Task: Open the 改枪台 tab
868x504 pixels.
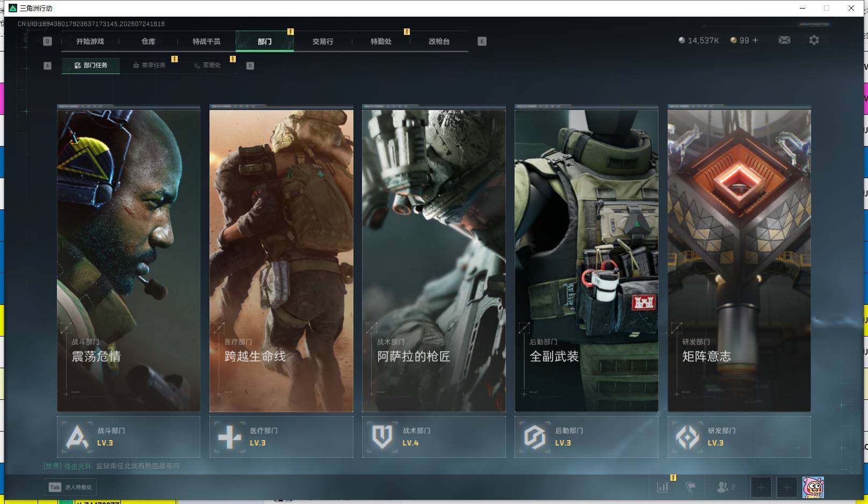Action: [x=439, y=41]
